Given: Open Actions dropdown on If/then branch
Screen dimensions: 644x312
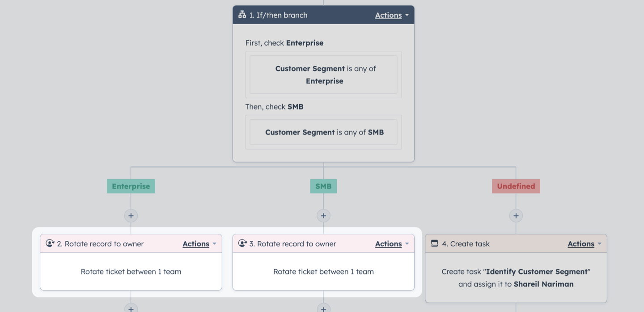Looking at the screenshot, I should (392, 15).
